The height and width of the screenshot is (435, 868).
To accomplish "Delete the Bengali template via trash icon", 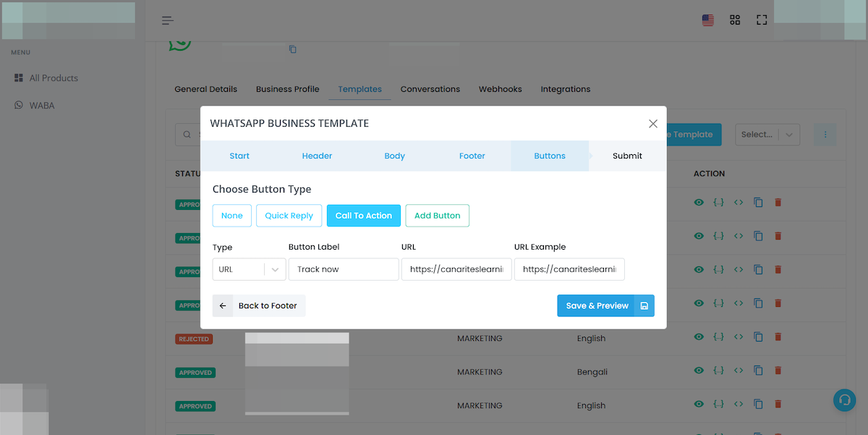I will tap(778, 370).
